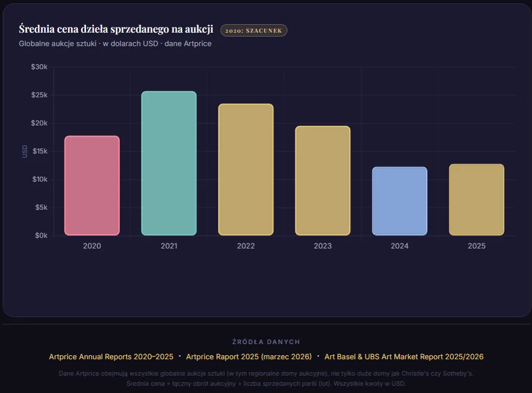
Task: Select the "$20k" axis value
Action: coord(39,123)
